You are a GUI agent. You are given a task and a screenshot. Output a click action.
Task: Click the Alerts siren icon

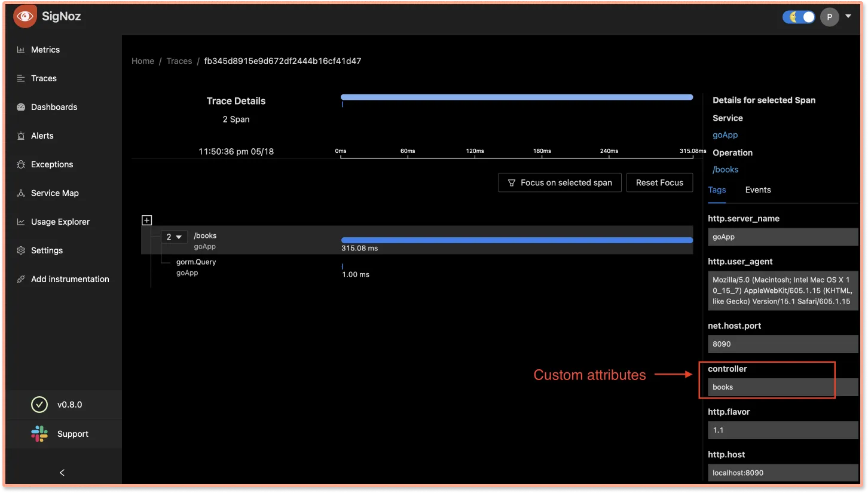coord(21,136)
